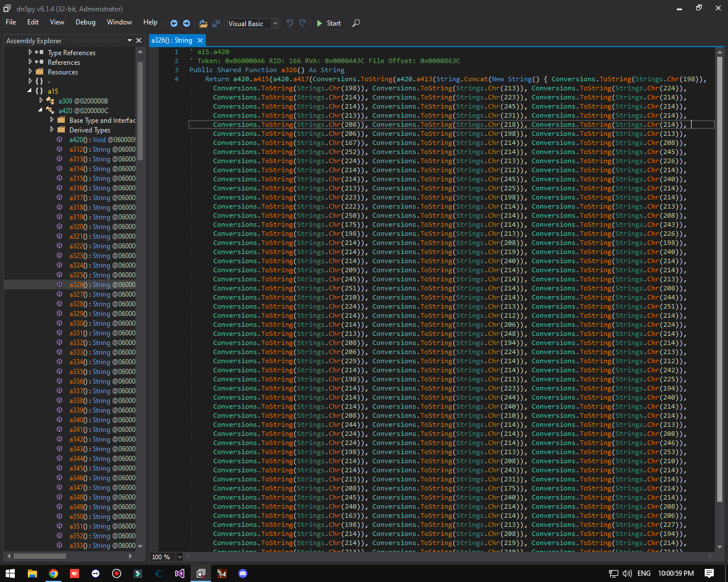Collapse the a420 class node
Screen dimensions: 728x582
click(x=40, y=110)
